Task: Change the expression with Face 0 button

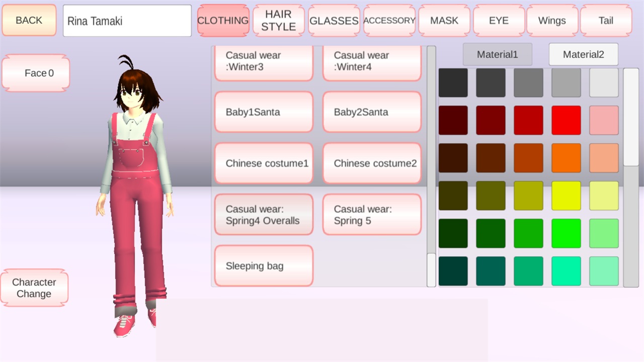Action: pos(36,73)
